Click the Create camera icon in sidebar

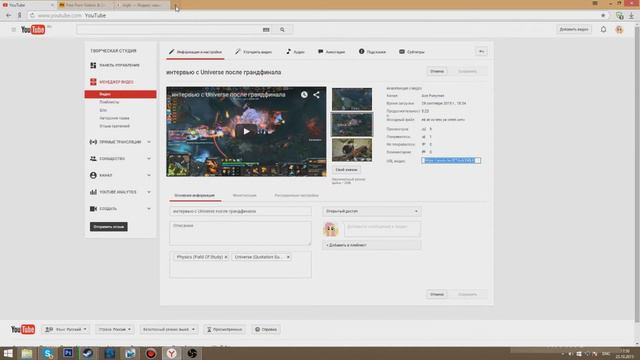(x=93, y=209)
